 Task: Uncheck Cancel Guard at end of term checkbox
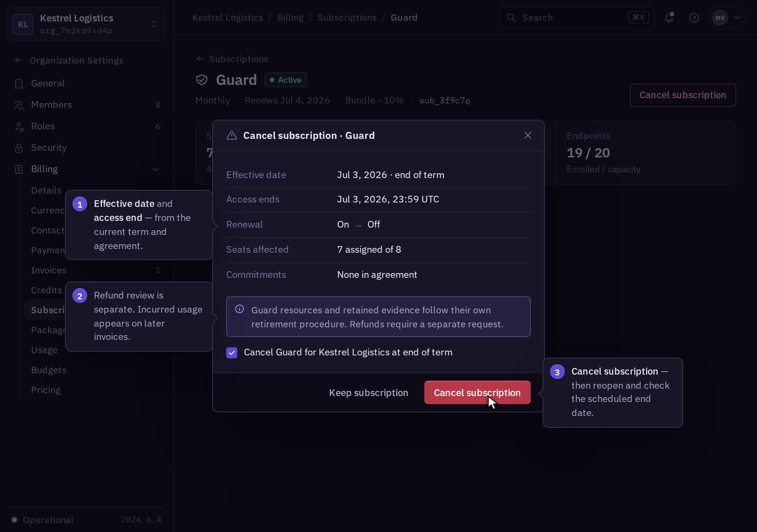pos(232,353)
